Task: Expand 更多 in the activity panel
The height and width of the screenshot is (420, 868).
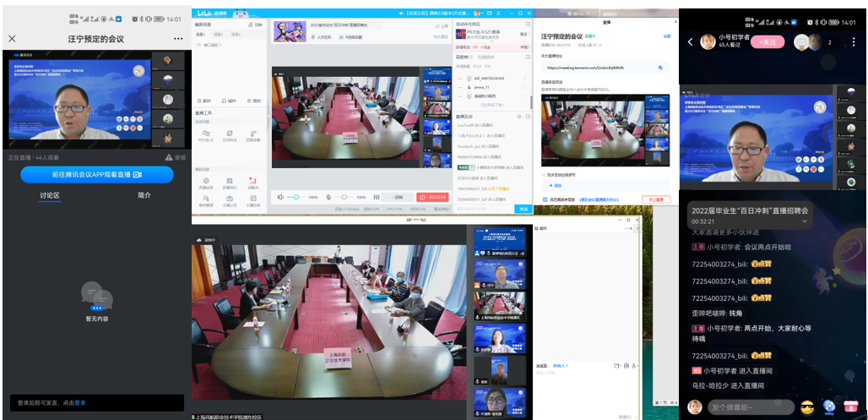Action: coord(524,35)
